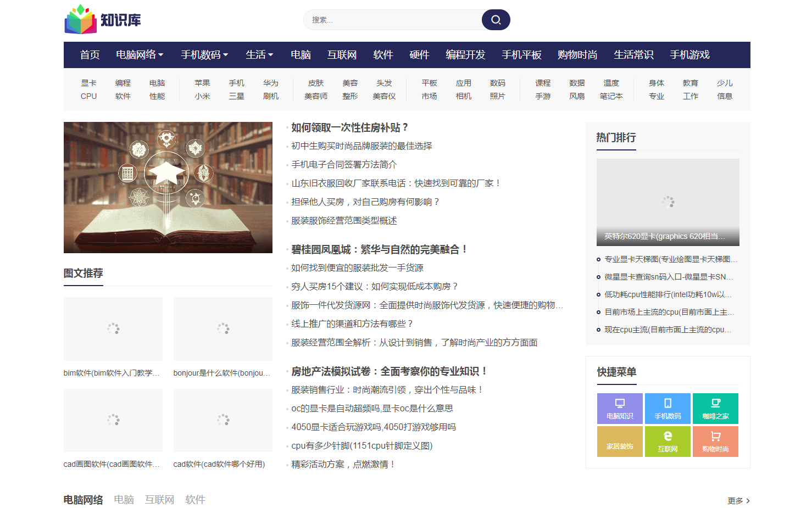Screen dimensions: 812x508
Task: Open 购物时尚 in the navigation bar
Action: tap(577, 55)
